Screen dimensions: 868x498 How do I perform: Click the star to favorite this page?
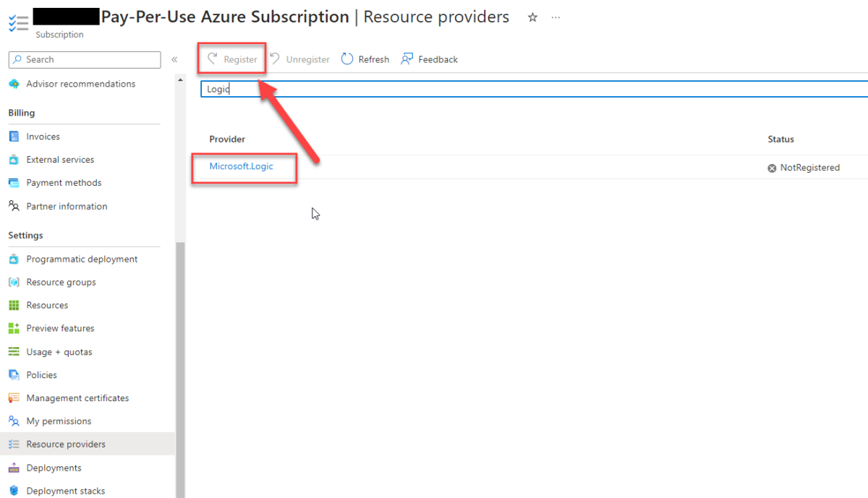(x=532, y=17)
